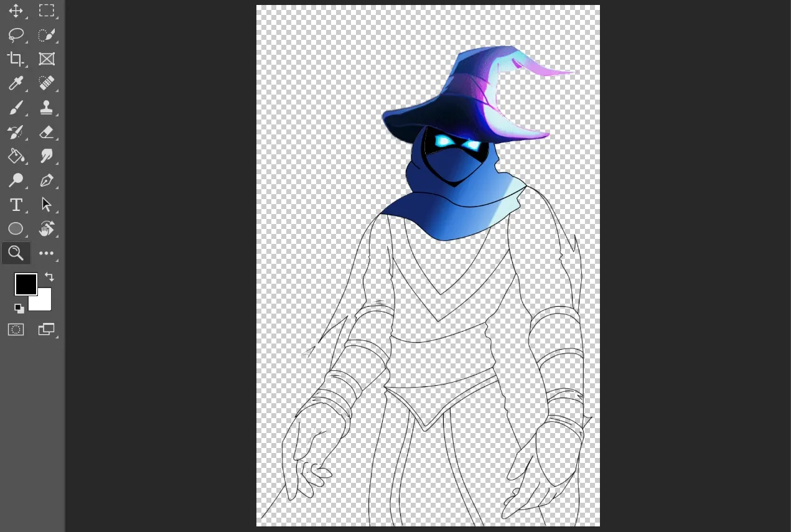Screen dimensions: 791x532
Task: Select the Smudge tool
Action: 47,156
